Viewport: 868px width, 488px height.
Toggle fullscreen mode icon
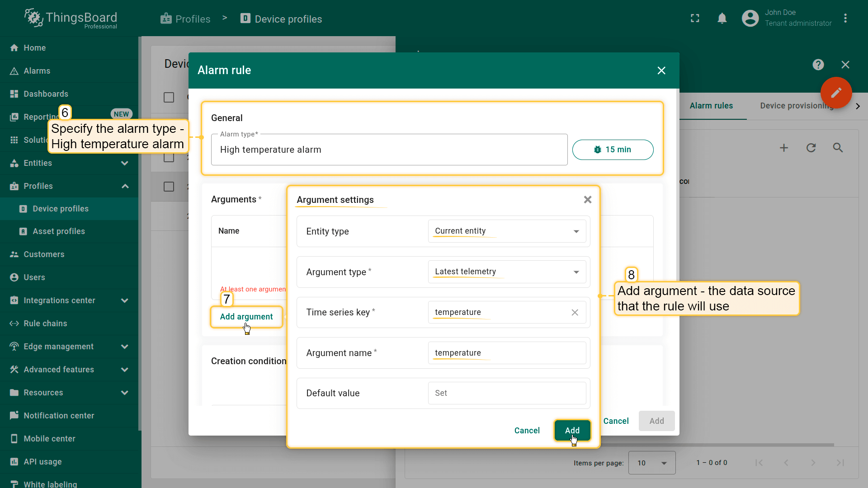click(695, 19)
